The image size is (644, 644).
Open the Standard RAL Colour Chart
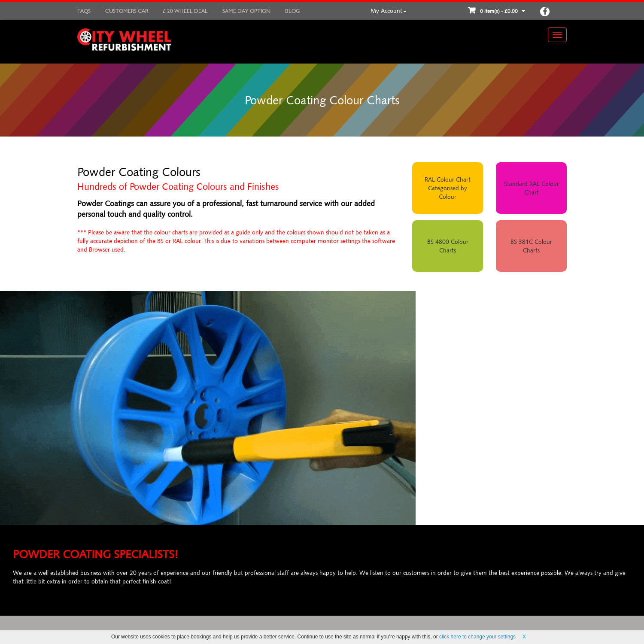(531, 188)
